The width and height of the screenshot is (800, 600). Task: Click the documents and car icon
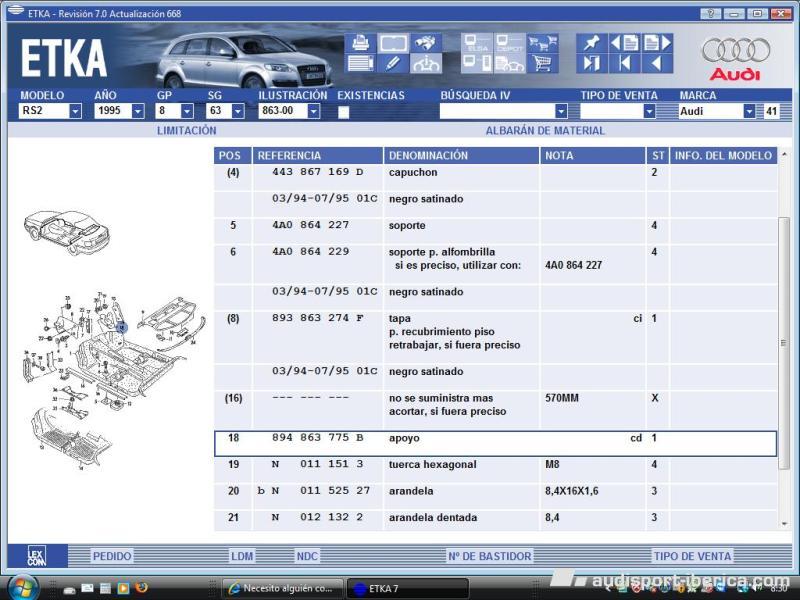tap(510, 64)
